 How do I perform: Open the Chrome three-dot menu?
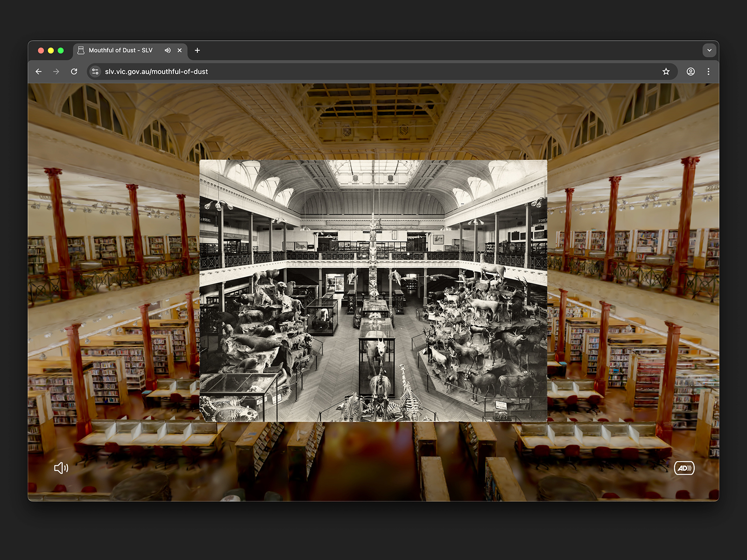(708, 71)
